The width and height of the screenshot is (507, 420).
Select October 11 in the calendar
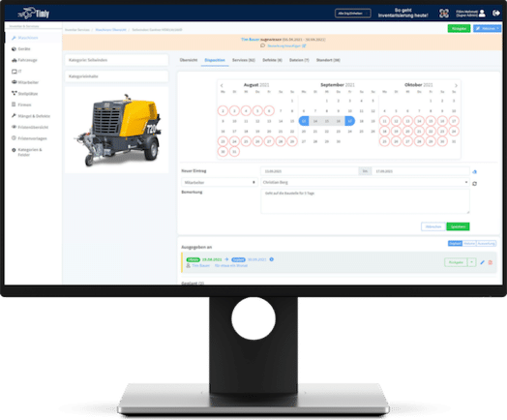click(384, 121)
